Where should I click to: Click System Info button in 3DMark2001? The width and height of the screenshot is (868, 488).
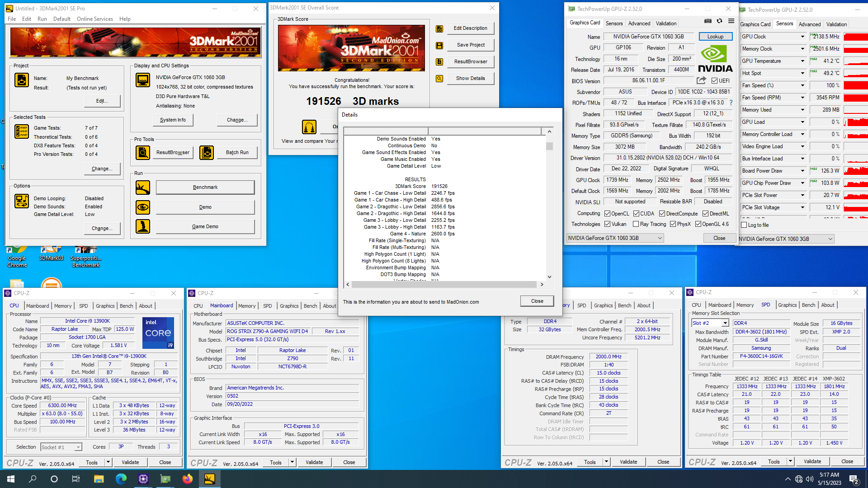coord(173,120)
